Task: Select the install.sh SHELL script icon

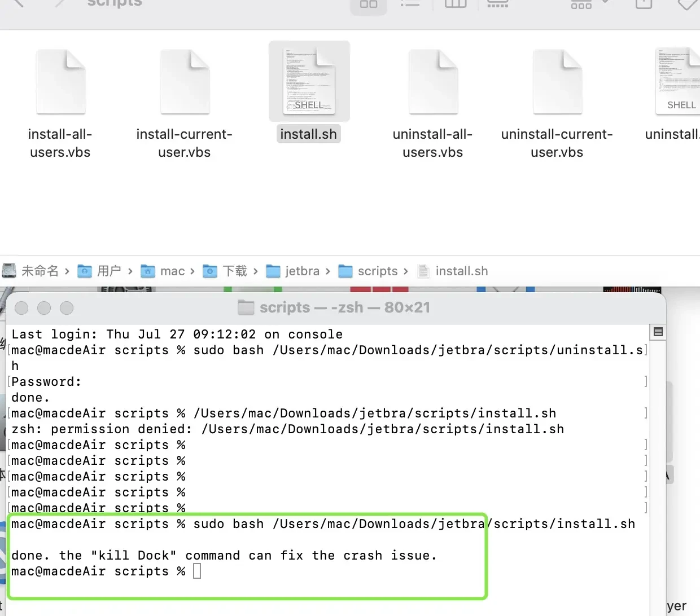Action: pyautogui.click(x=309, y=82)
